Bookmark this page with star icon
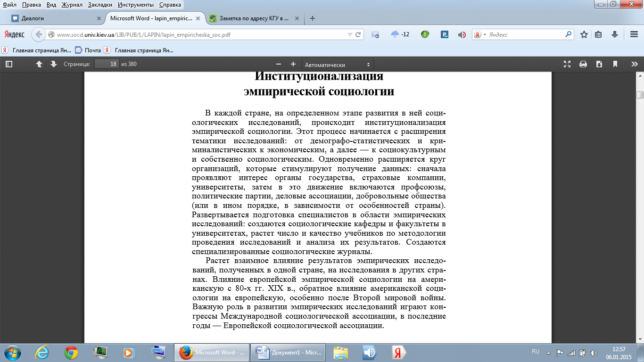 [x=584, y=34]
